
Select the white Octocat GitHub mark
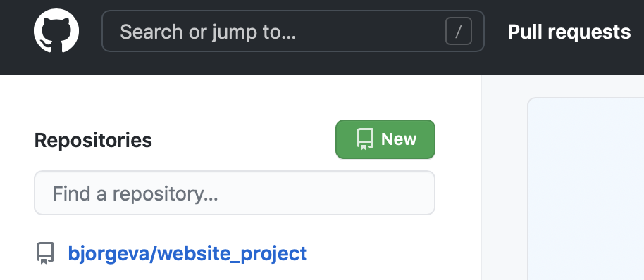click(56, 31)
